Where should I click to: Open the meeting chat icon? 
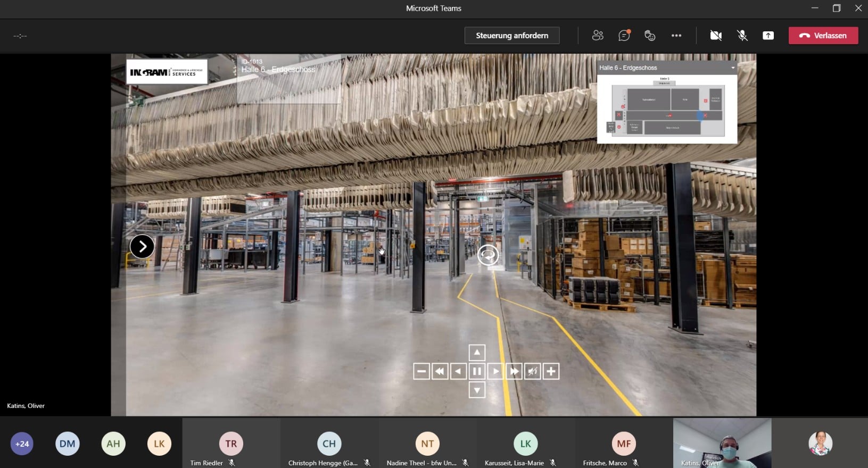[x=624, y=36]
